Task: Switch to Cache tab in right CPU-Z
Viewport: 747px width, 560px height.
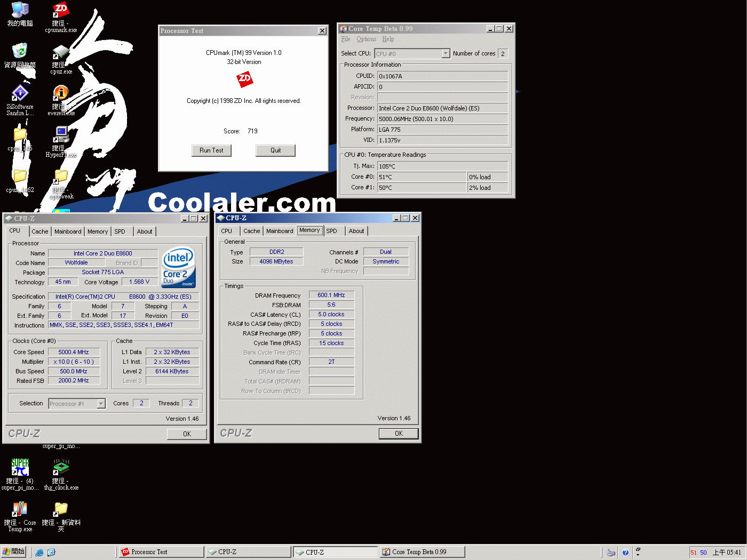Action: pyautogui.click(x=252, y=231)
